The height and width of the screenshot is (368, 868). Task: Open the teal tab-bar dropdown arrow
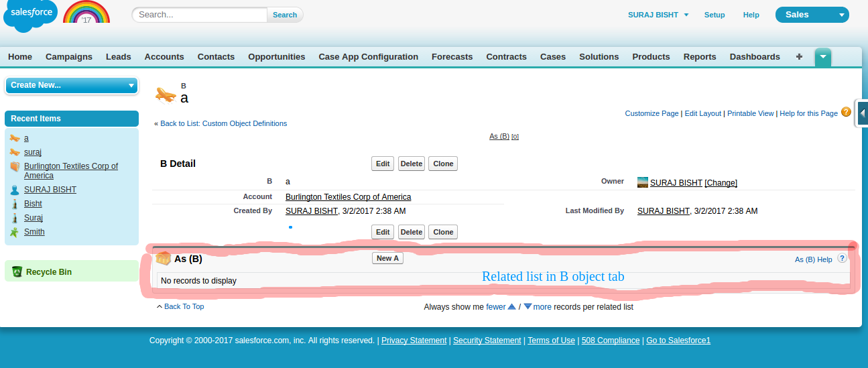(x=823, y=58)
